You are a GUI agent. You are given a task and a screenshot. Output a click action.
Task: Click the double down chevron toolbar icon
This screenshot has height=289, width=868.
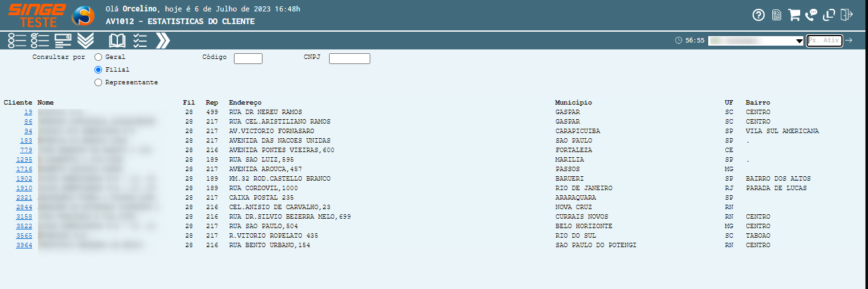coord(86,41)
